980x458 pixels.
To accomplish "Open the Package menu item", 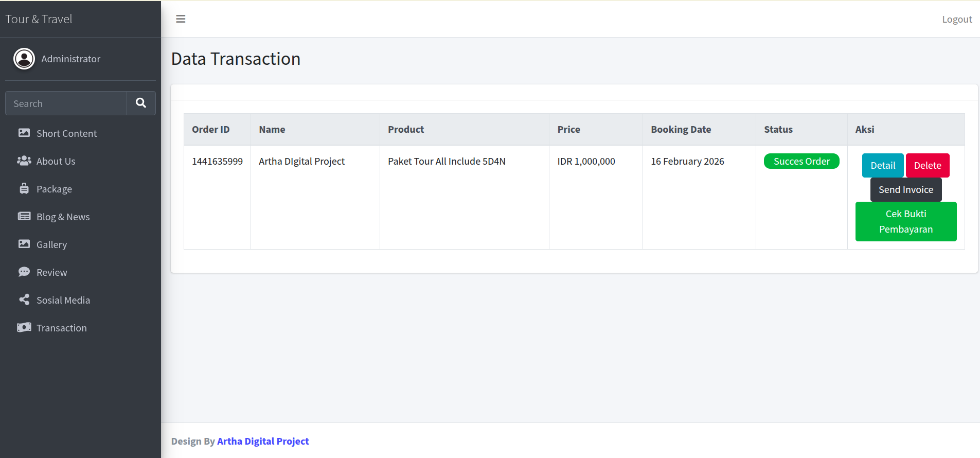I will 54,189.
